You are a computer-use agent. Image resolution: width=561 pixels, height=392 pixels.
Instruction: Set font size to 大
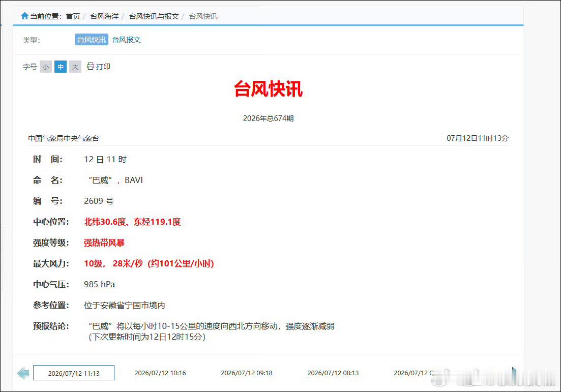point(75,67)
